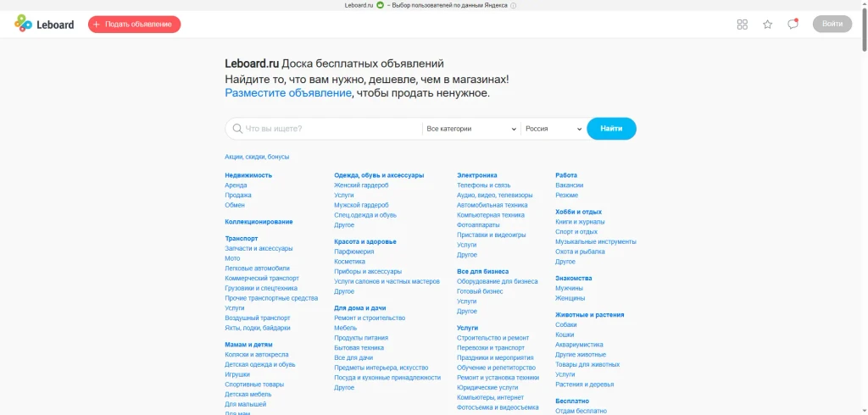Click Бытовая техника
This screenshot has width=868, height=415.
pyautogui.click(x=359, y=348)
